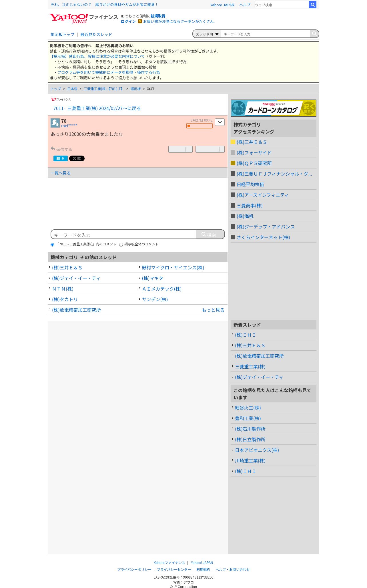
Task: Return to thread 7011 - 三菱重工業(株) 2024/02/27
Action: click(97, 108)
